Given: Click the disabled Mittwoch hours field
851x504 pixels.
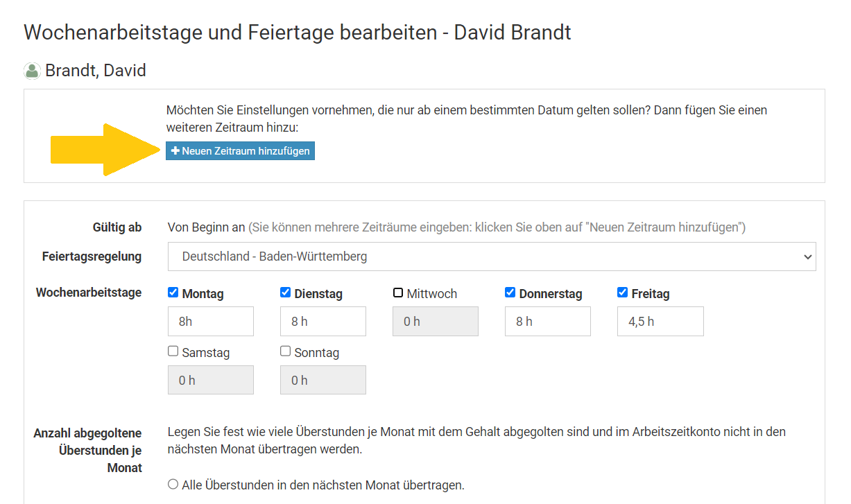Looking at the screenshot, I should 436,322.
